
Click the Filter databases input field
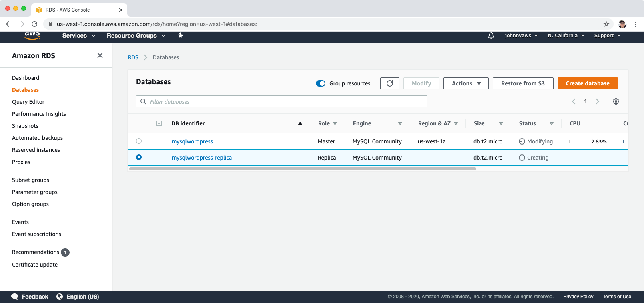tap(282, 101)
